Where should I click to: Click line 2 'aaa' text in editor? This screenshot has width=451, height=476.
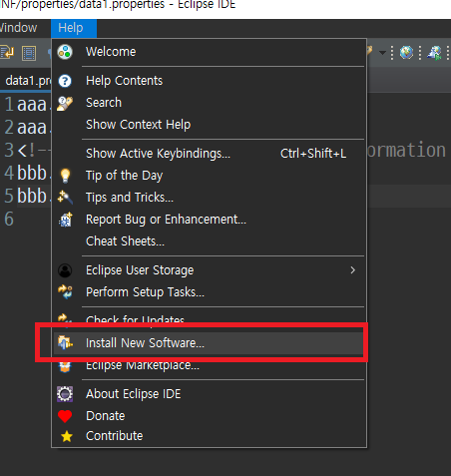[x=32, y=128]
